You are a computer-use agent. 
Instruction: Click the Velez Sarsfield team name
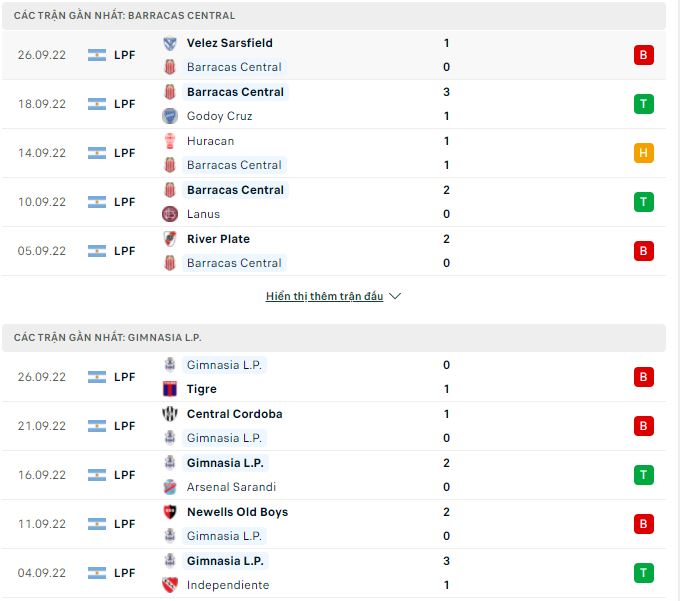[229, 43]
